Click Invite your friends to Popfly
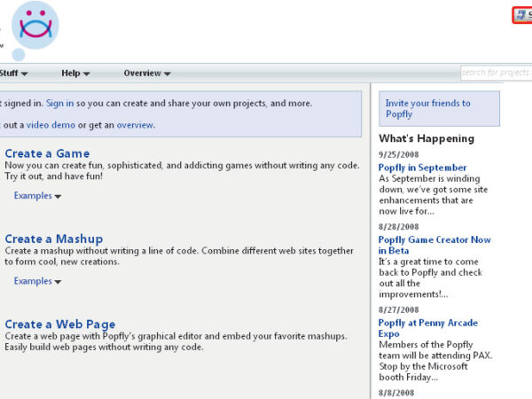This screenshot has height=399, width=532. 427,108
